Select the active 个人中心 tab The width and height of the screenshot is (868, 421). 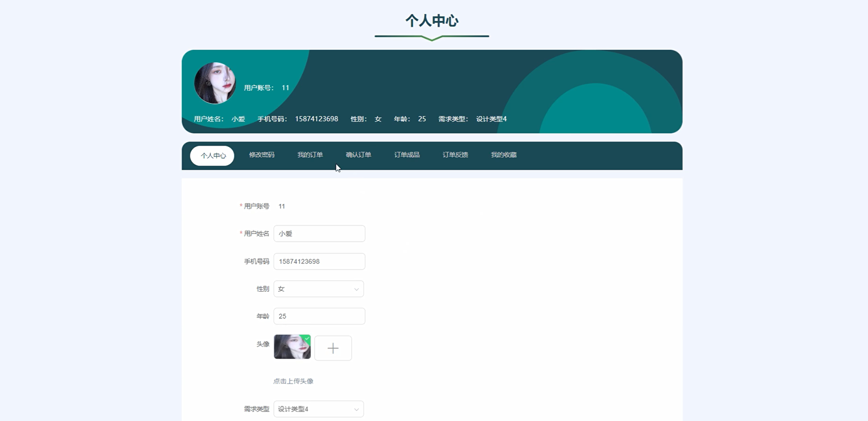coord(212,156)
